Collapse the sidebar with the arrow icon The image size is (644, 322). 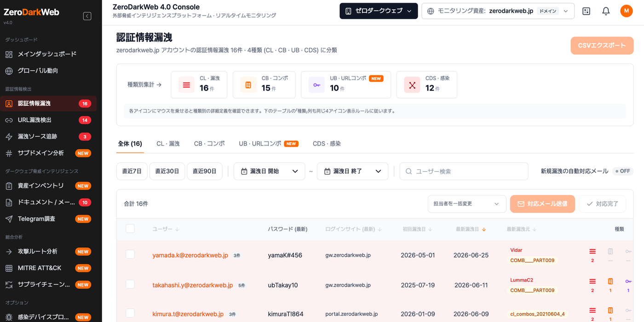click(87, 16)
